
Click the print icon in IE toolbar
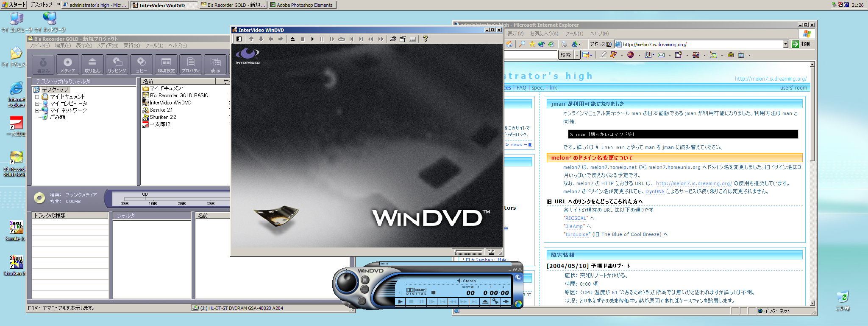[564, 44]
